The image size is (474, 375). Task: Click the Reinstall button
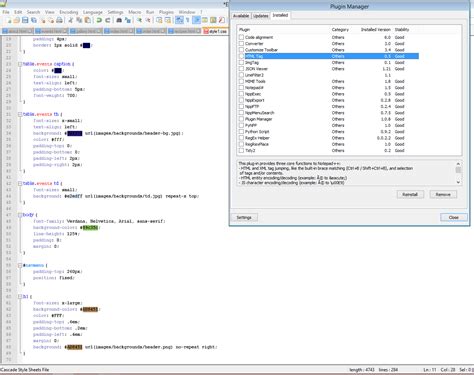pos(410,195)
